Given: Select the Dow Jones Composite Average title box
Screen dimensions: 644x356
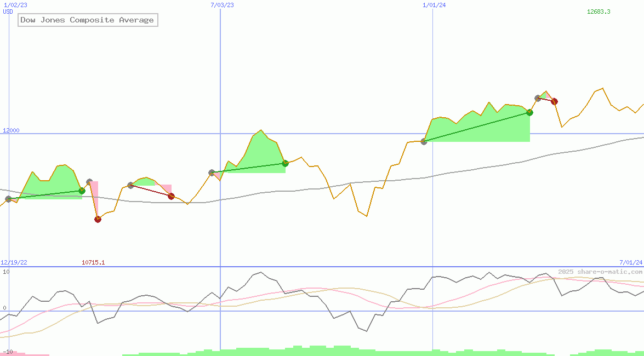Looking at the screenshot, I should click(x=87, y=20).
